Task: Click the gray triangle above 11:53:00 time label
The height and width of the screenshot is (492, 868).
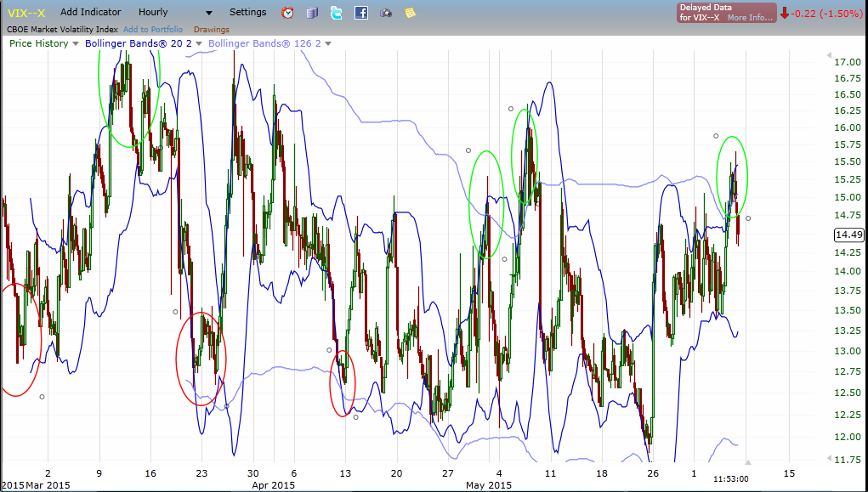Action: pyautogui.click(x=748, y=462)
